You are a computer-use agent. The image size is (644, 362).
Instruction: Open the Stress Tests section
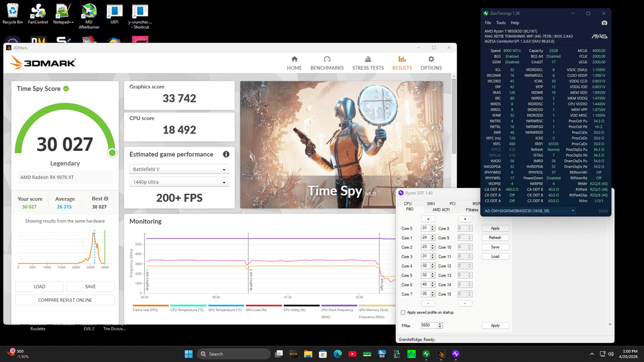[368, 63]
